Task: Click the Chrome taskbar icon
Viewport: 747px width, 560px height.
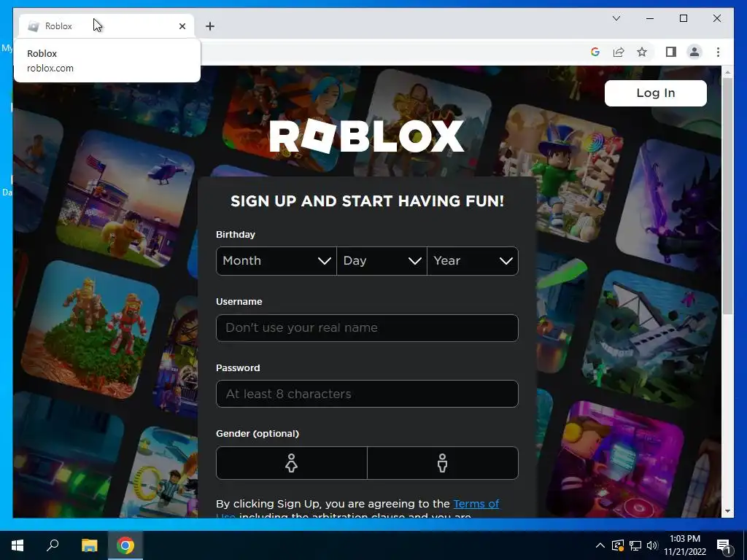Action: (125, 545)
